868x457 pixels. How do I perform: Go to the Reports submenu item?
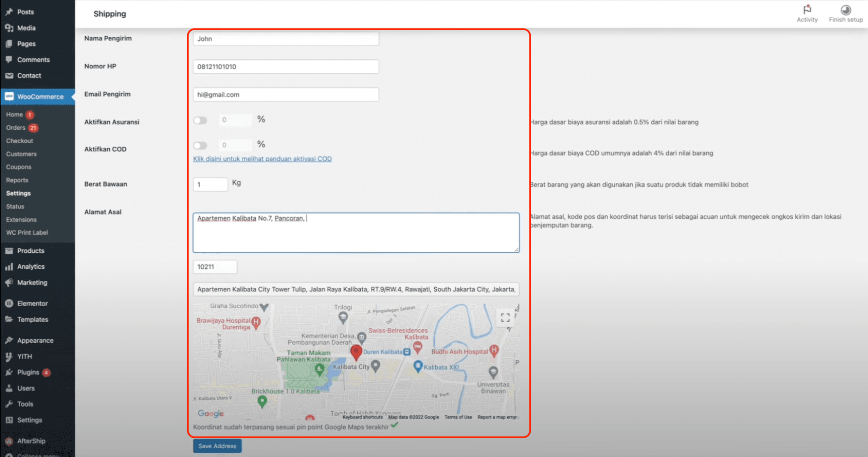coord(17,180)
